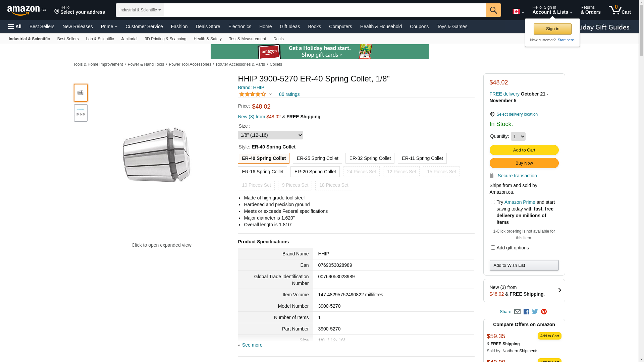Expand the Industrial & Scientific search category
Image resolution: width=644 pixels, height=362 pixels.
140,10
